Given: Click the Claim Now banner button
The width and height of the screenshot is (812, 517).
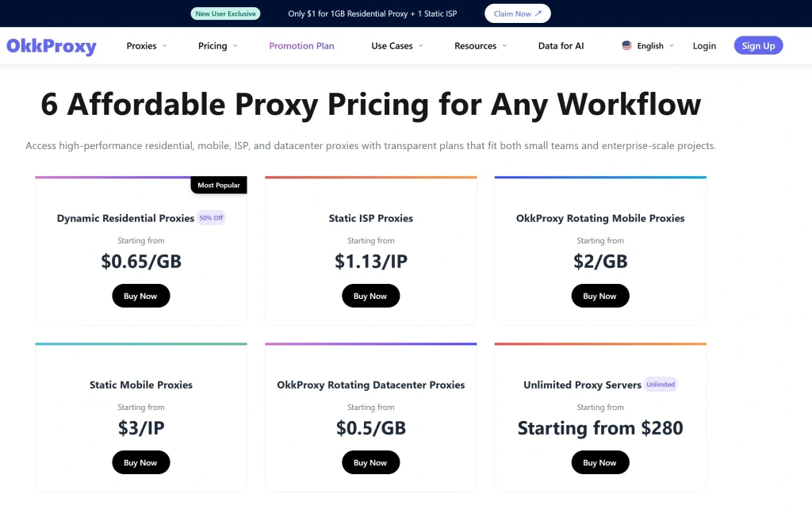Looking at the screenshot, I should [517, 13].
